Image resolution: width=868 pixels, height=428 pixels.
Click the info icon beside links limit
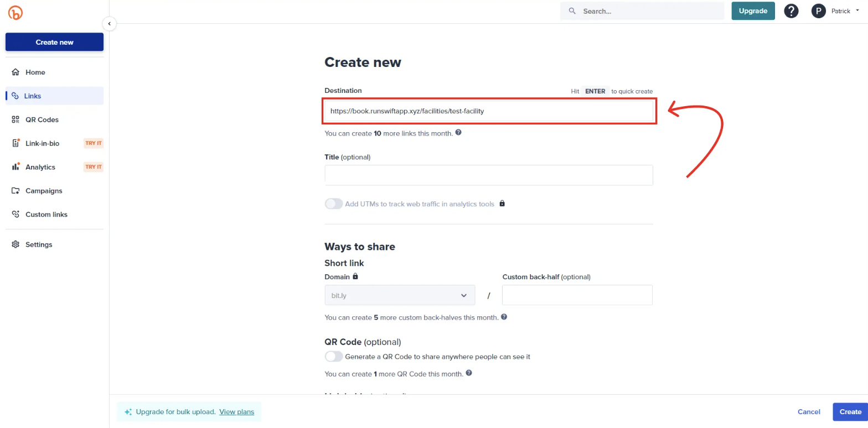458,133
